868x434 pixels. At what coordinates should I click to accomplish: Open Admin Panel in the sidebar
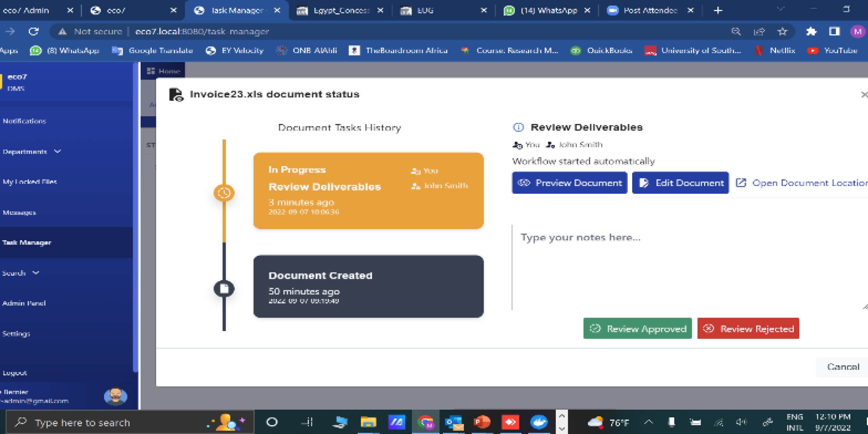click(24, 303)
